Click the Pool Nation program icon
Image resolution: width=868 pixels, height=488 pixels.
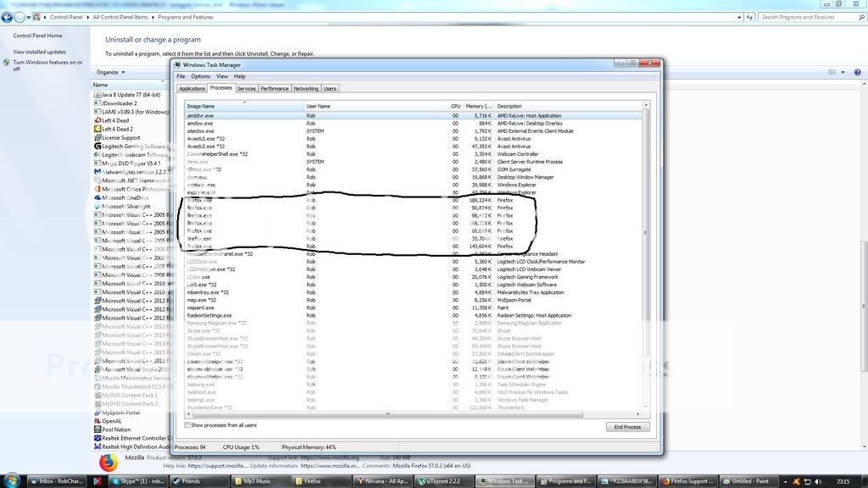tap(97, 430)
